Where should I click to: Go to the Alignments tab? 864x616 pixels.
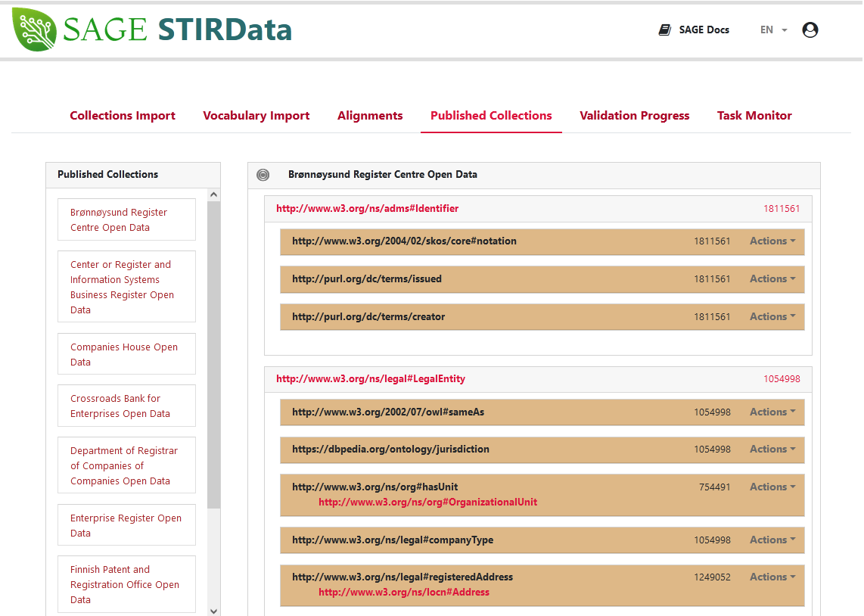pyautogui.click(x=370, y=116)
